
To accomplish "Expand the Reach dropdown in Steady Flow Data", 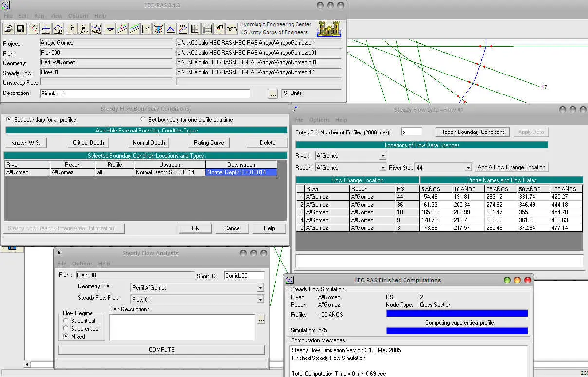I will click(383, 168).
